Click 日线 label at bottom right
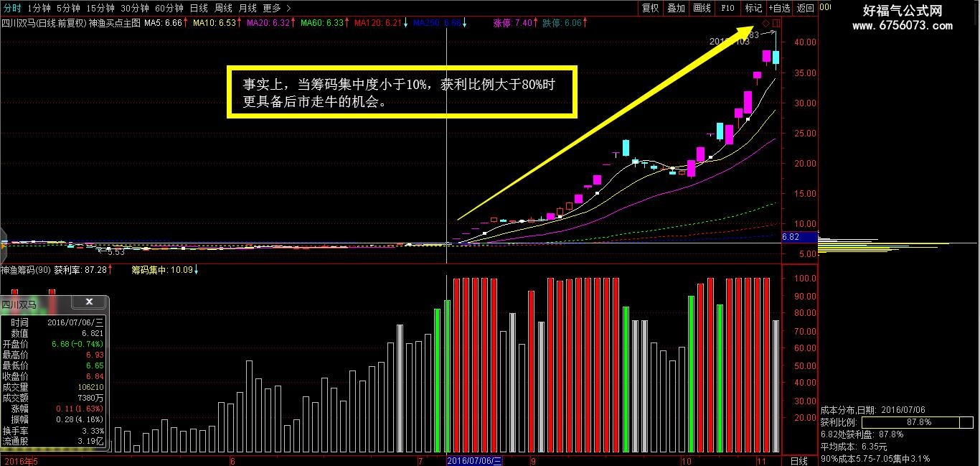The height and width of the screenshot is (466, 980). (x=798, y=461)
